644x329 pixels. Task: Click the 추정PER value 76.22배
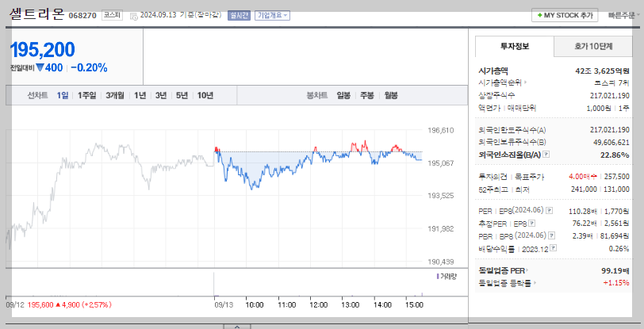click(585, 224)
